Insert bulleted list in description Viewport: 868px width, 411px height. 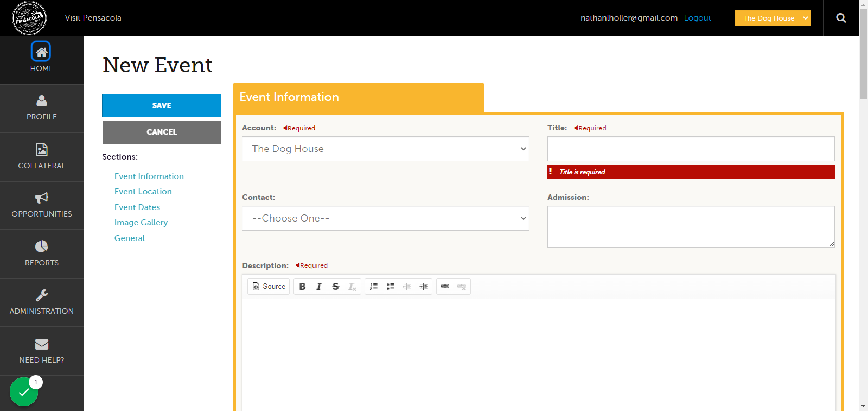pyautogui.click(x=390, y=287)
